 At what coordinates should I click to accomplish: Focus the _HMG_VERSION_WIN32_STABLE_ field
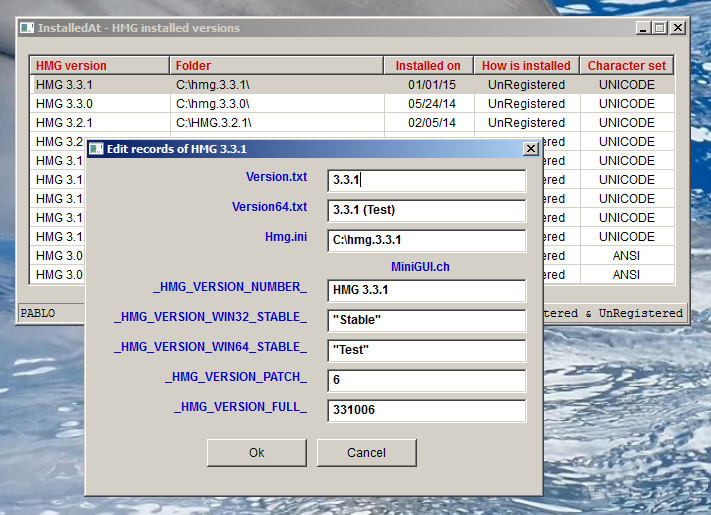coord(426,320)
